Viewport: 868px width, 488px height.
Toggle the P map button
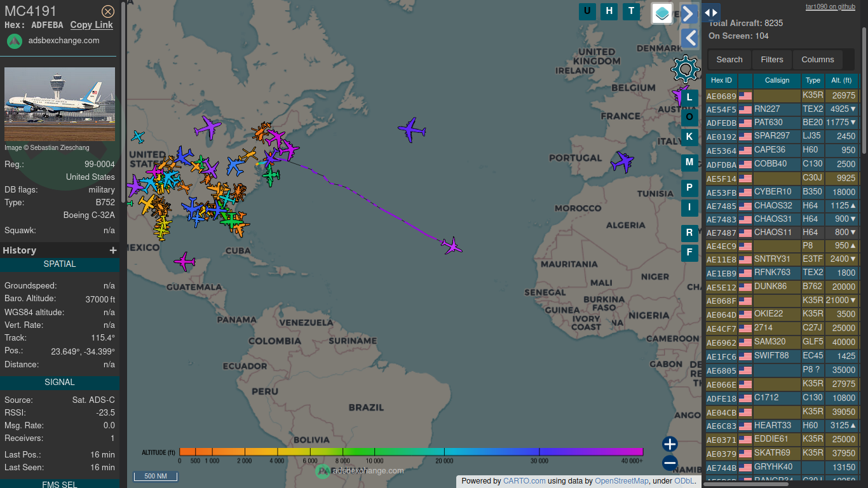pos(689,188)
